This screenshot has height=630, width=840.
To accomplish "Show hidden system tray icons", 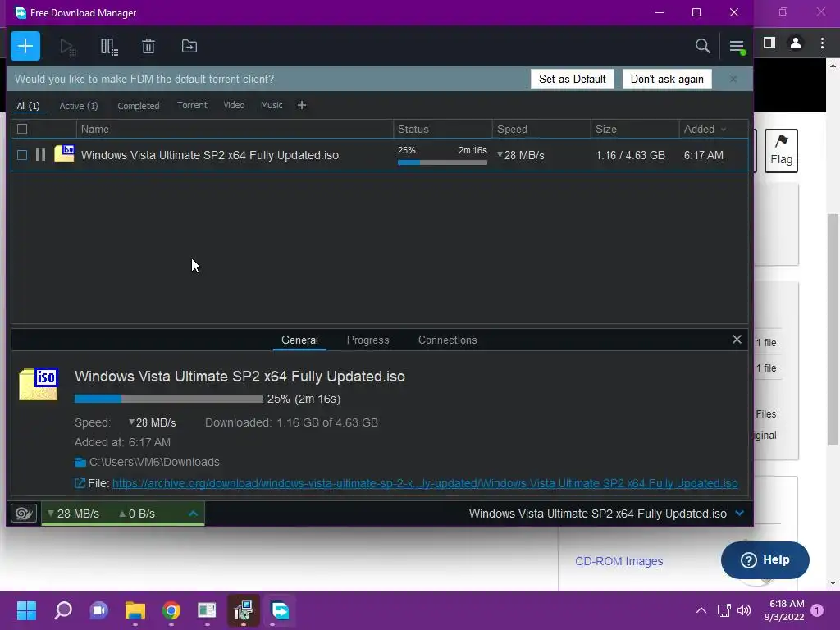I will tap(701, 610).
